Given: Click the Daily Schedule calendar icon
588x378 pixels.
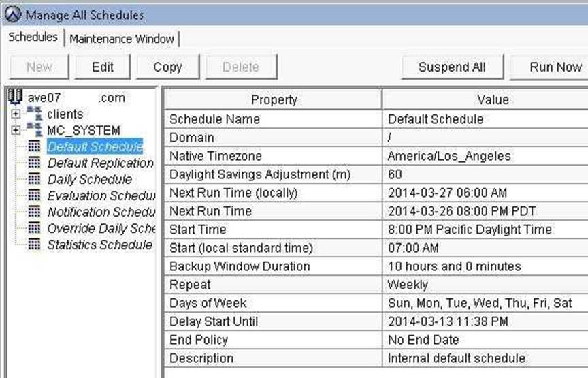Looking at the screenshot, I should coord(34,179).
